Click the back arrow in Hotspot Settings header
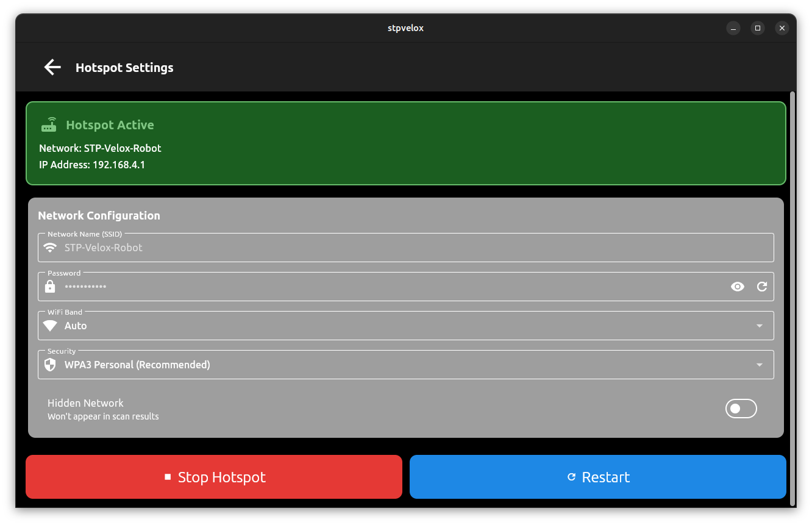812x525 pixels. point(52,67)
